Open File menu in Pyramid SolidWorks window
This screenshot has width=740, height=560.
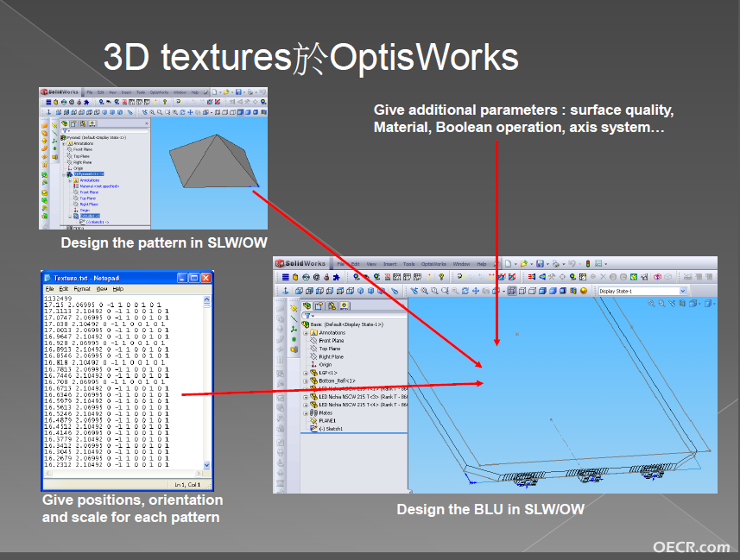pos(90,92)
